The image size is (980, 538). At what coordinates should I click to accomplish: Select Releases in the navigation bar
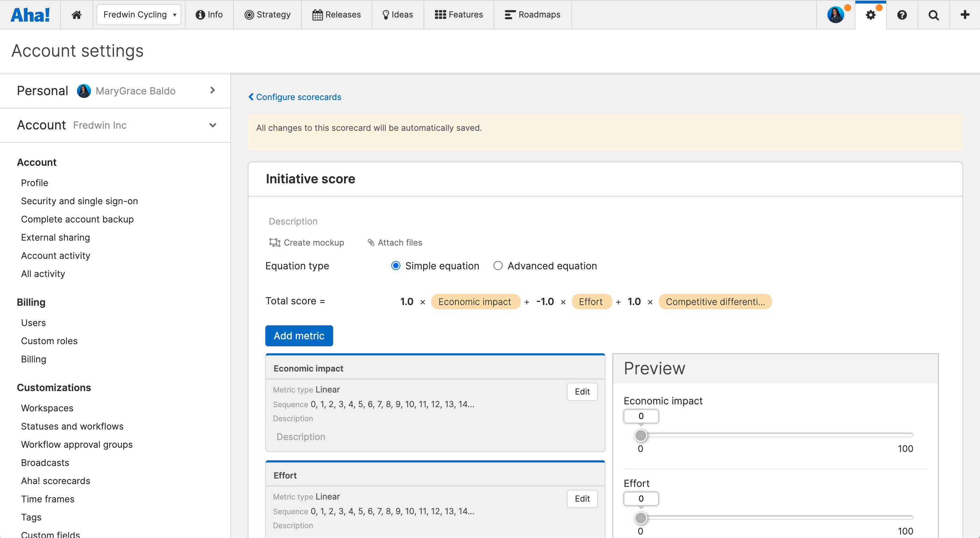(336, 14)
